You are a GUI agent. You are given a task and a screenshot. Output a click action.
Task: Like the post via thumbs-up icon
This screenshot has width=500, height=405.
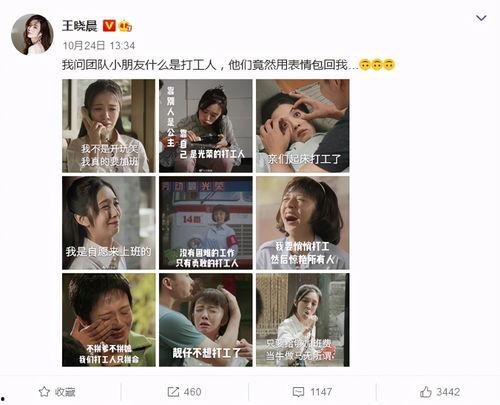(x=426, y=392)
